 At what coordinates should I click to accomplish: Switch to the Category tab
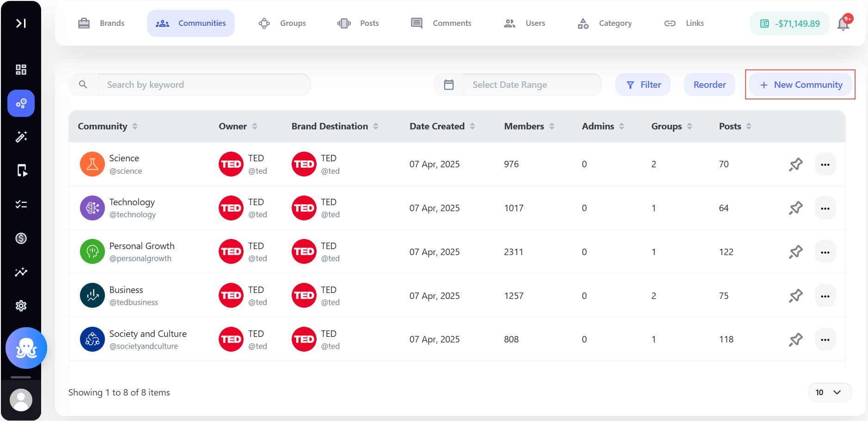tap(605, 23)
